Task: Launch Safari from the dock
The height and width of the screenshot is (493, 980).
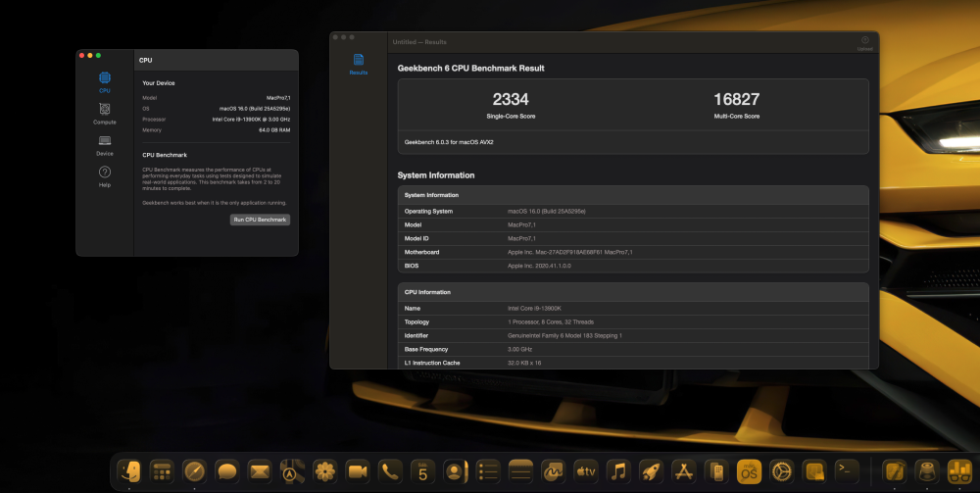Action: click(x=194, y=471)
